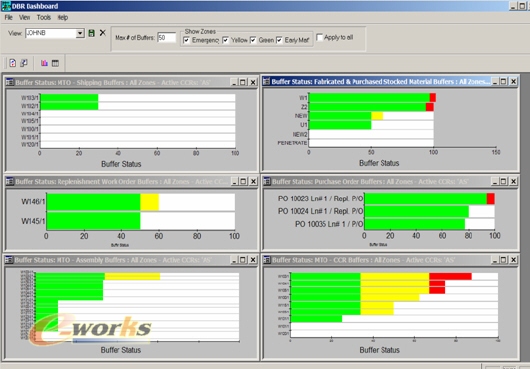Click the refresh document toolbar icon
530x369 pixels.
(x=13, y=63)
